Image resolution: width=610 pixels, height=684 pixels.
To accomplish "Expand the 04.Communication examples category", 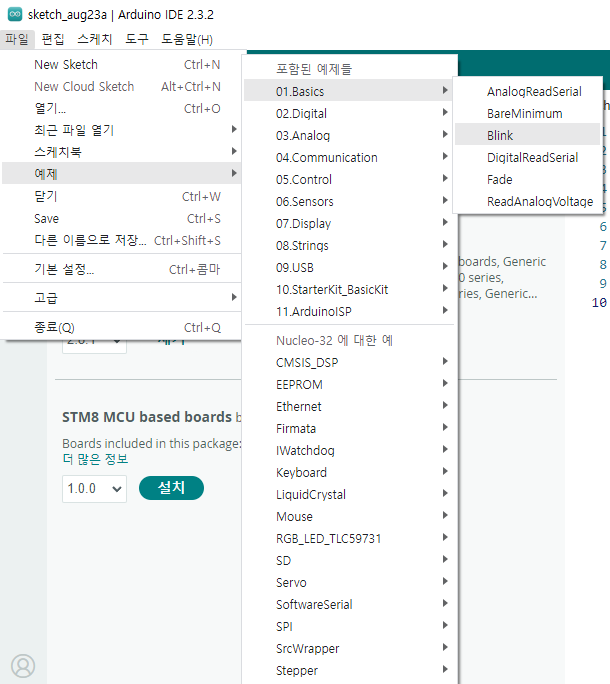I will [349, 157].
